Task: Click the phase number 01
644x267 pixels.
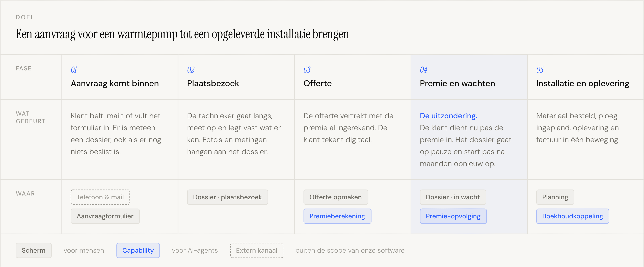Action: tap(74, 69)
